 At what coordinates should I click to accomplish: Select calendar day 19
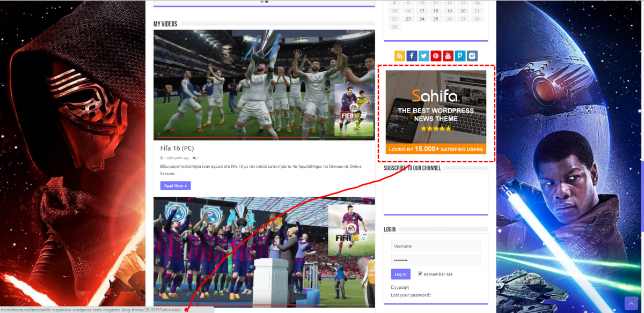449,11
